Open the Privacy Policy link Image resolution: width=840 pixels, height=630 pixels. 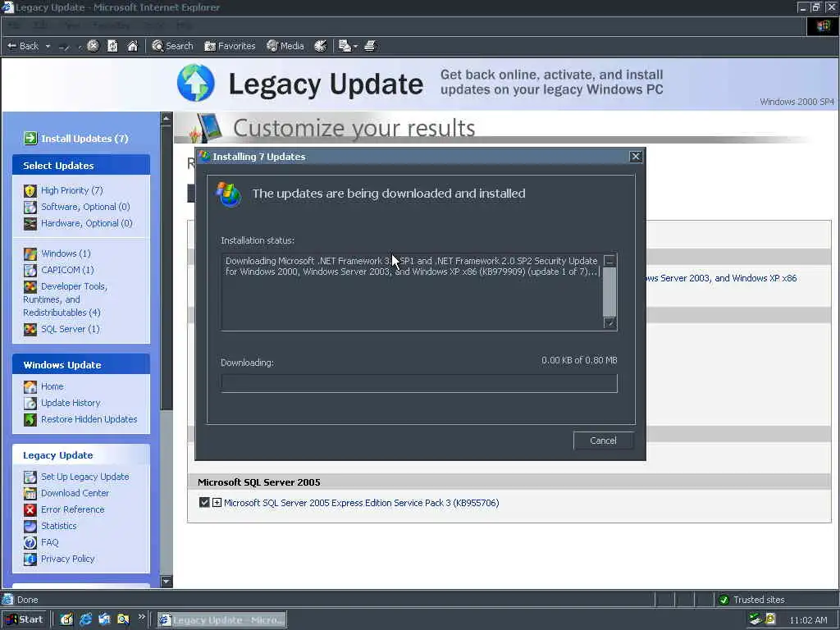[67, 558]
